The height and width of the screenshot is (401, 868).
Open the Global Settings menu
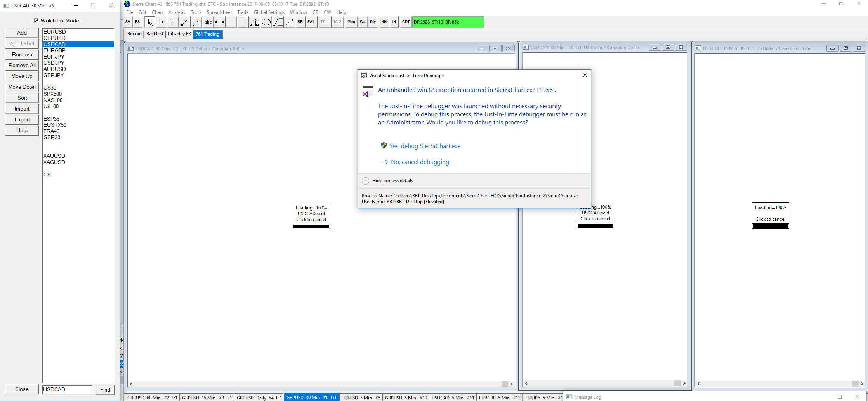(269, 12)
